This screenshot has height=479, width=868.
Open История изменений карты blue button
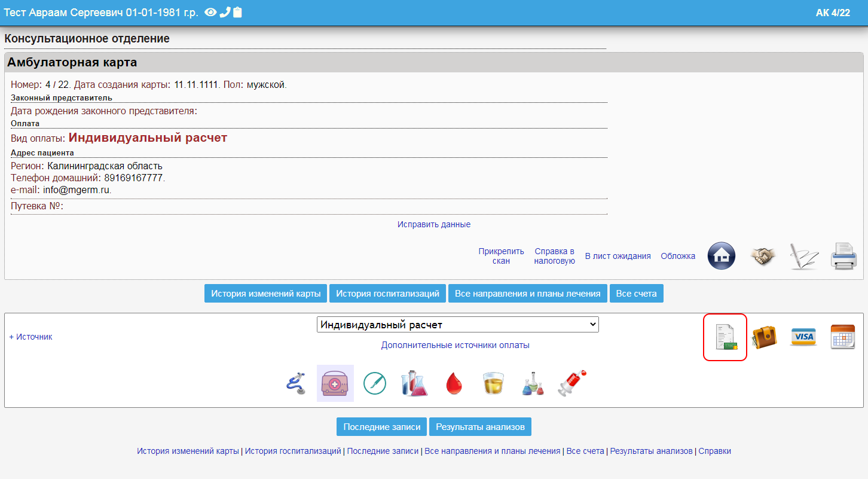pos(266,294)
